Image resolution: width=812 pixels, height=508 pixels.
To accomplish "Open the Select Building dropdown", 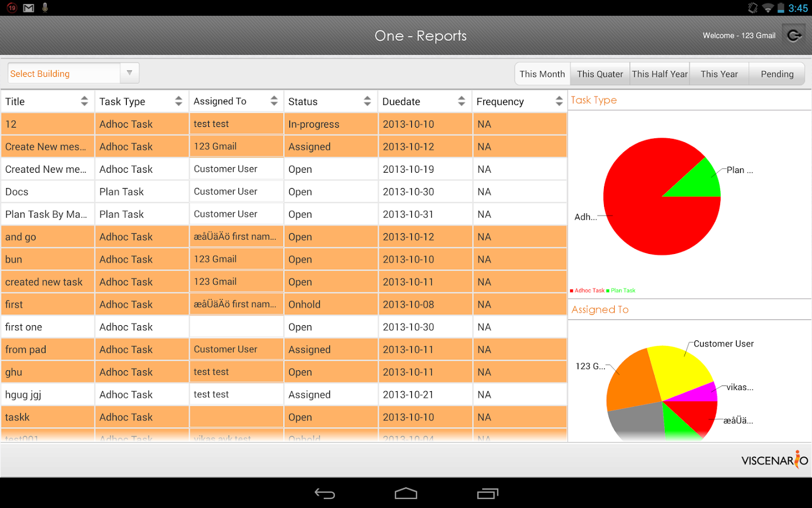I will tap(64, 73).
